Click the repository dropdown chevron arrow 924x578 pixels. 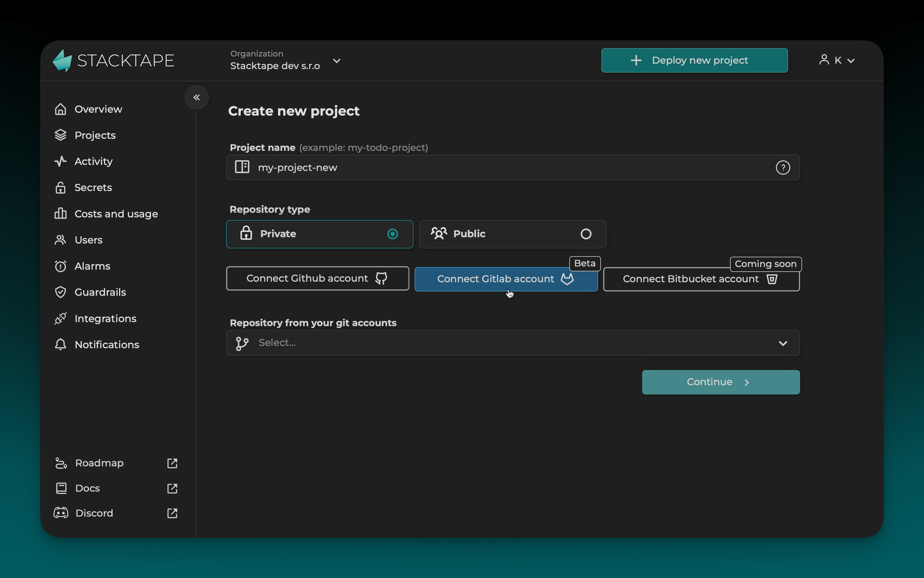coord(783,343)
